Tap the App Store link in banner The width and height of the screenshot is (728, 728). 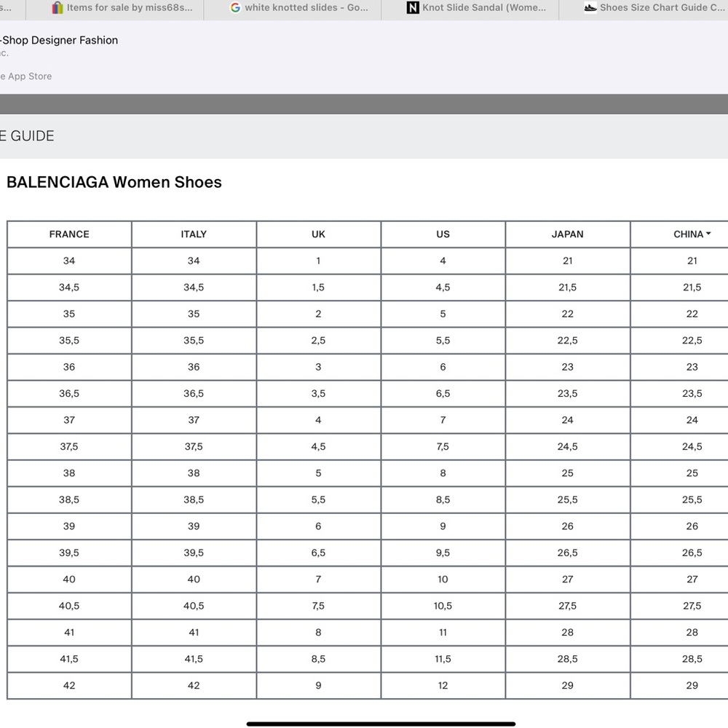click(29, 76)
